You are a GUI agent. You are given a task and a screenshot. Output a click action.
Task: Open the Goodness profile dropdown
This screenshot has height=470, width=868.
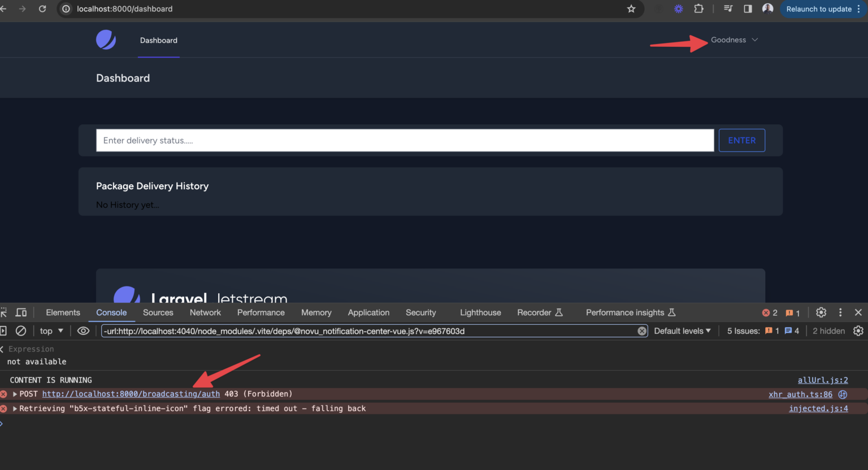[734, 40]
